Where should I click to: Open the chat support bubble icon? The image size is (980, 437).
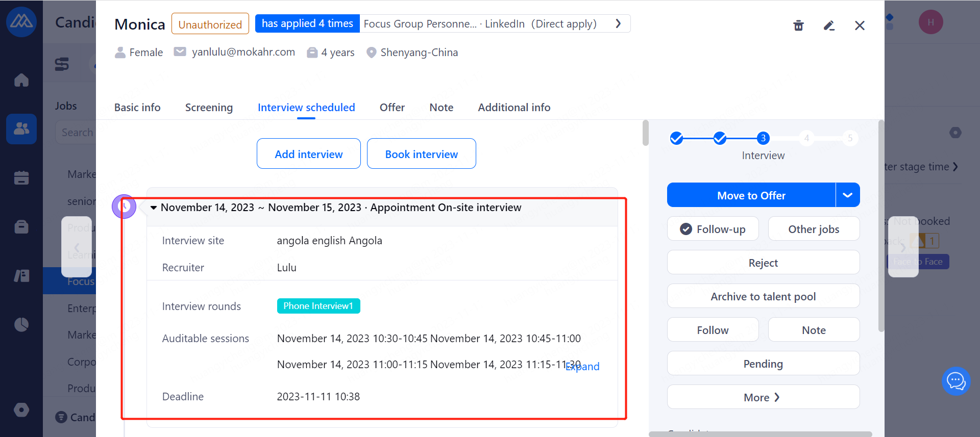pos(955,381)
